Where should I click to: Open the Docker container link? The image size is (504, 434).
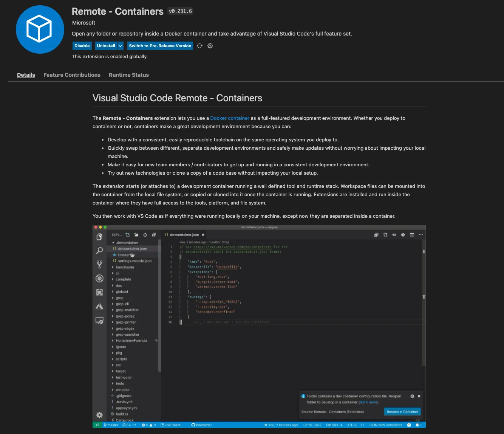pos(230,118)
